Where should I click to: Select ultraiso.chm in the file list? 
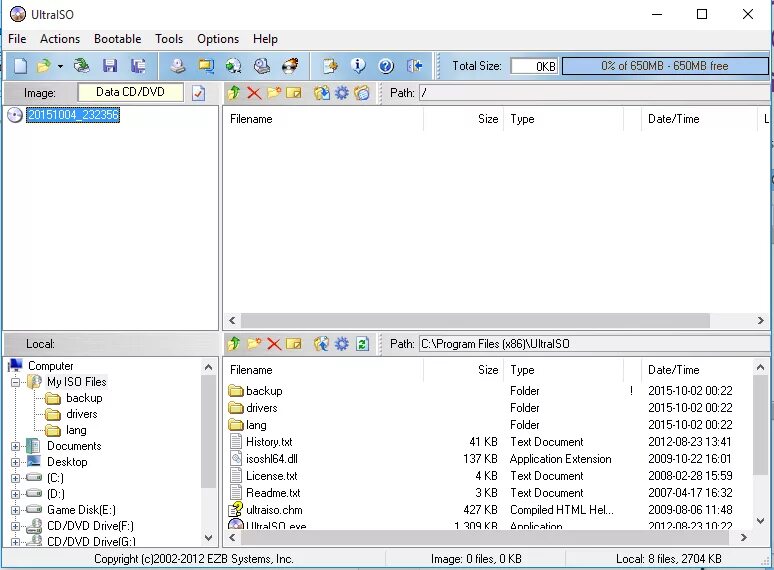coord(274,510)
